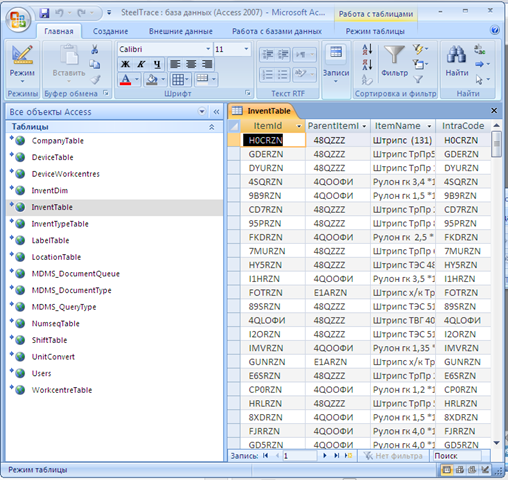Open the Selection filter icon
Viewport: 508px width, 480px height.
[420, 50]
